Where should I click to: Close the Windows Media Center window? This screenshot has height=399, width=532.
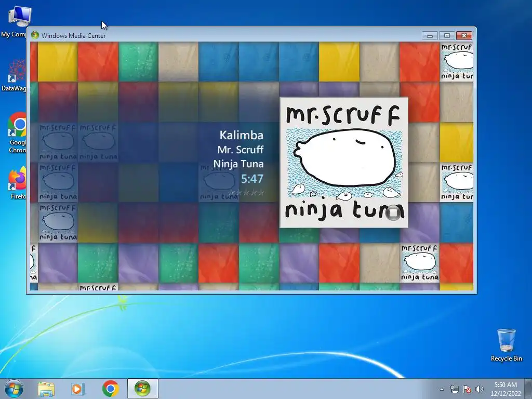464,35
